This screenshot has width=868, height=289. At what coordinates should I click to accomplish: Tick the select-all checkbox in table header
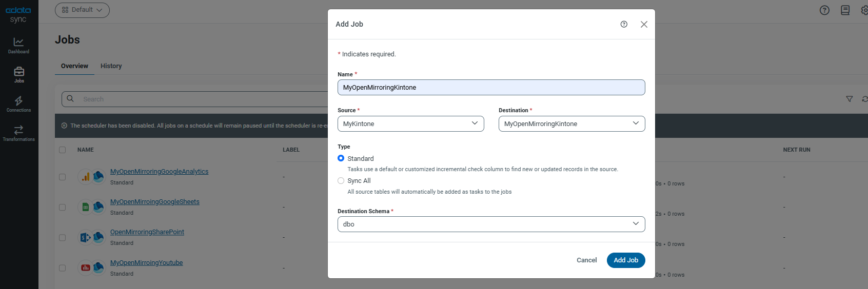(63, 150)
